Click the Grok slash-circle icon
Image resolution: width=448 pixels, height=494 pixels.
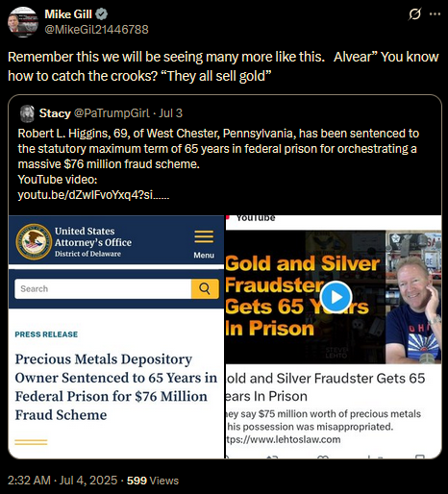click(x=415, y=14)
